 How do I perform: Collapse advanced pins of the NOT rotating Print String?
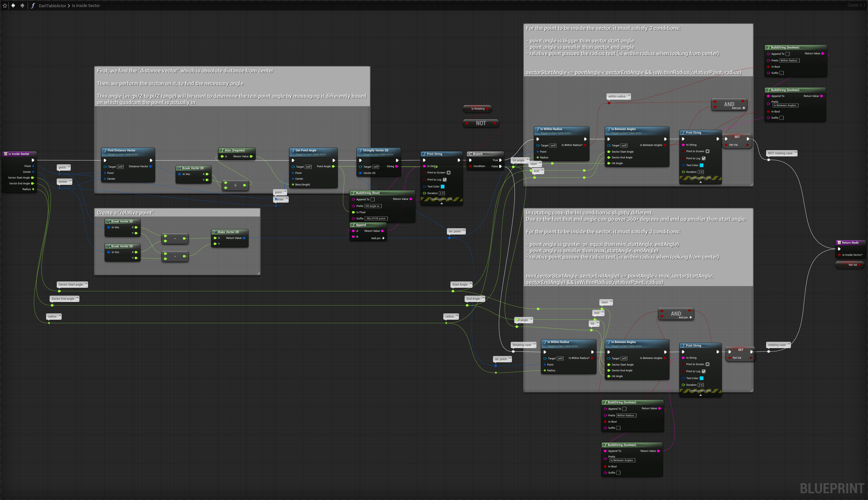tap(701, 182)
